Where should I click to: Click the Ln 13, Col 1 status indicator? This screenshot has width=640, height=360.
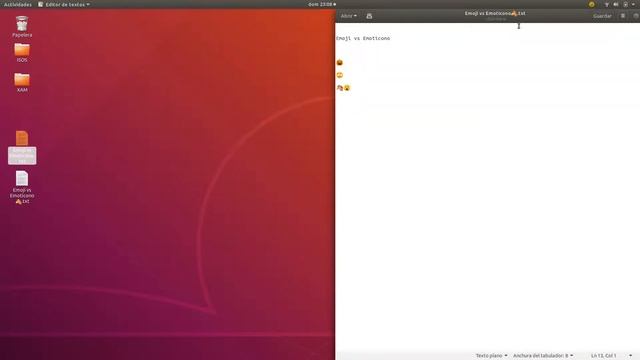pyautogui.click(x=604, y=356)
